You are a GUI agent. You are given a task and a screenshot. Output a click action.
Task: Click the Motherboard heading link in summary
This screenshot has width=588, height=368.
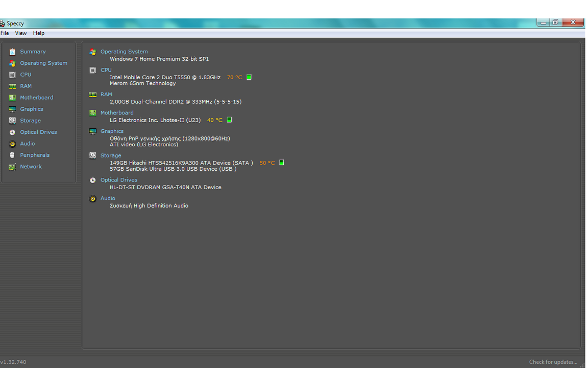coord(117,112)
